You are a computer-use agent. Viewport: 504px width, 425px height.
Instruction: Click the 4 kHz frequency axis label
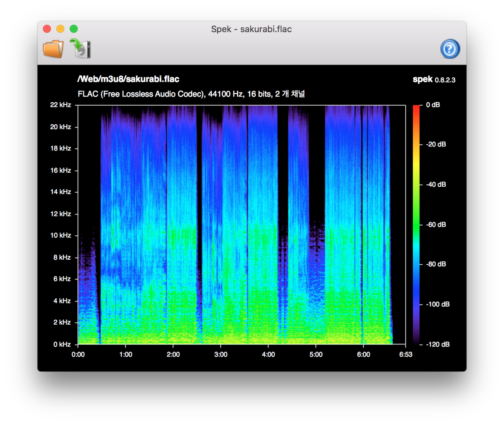click(x=62, y=301)
